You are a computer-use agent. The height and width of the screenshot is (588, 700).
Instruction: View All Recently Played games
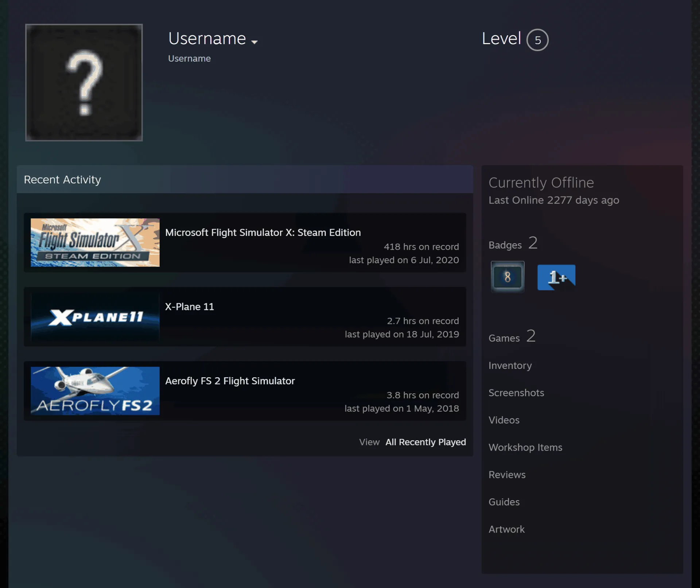[425, 442]
